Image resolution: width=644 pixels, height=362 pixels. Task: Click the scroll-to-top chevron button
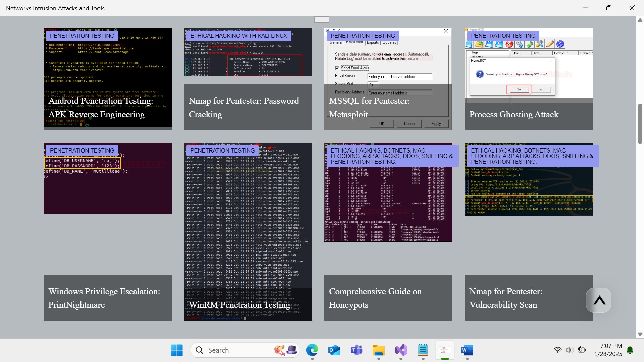point(599,300)
